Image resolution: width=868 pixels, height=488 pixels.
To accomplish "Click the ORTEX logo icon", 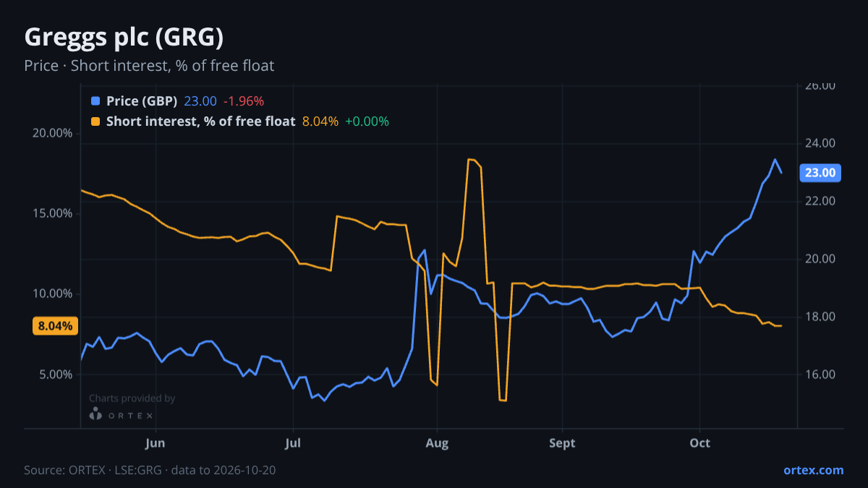I will coord(95,414).
